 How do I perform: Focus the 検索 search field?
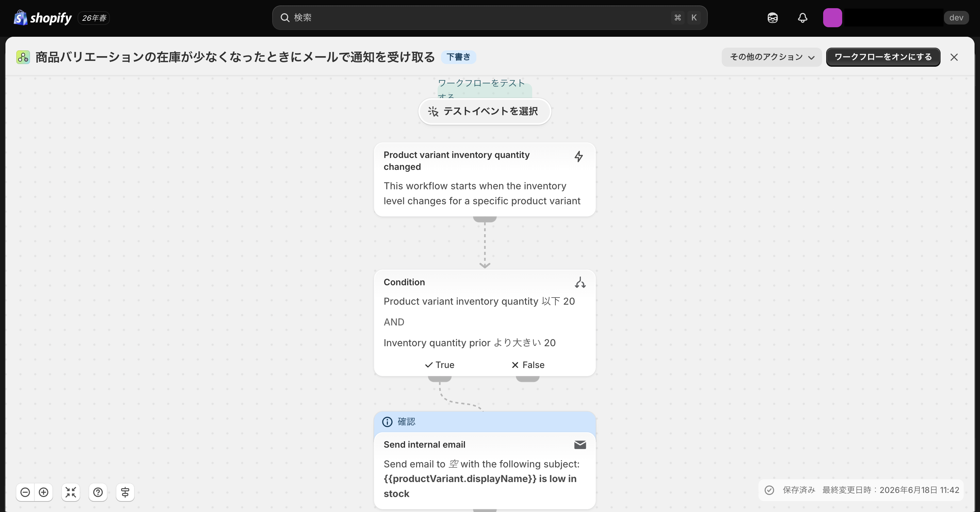click(x=490, y=17)
